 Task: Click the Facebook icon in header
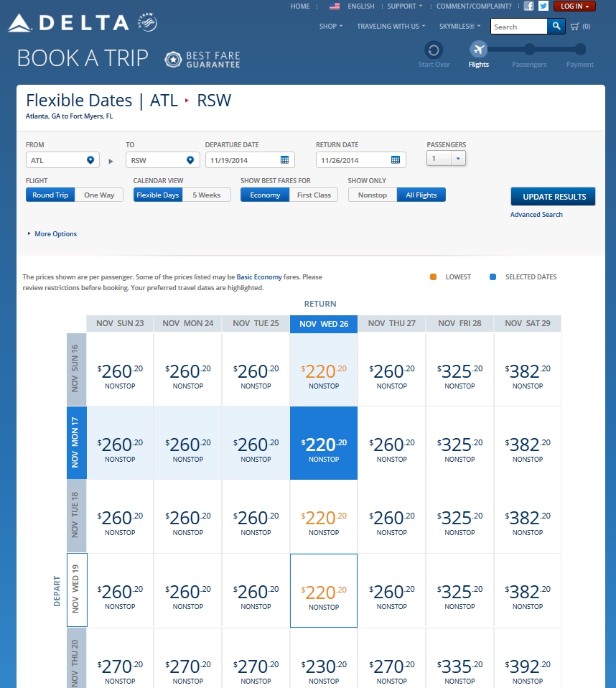pos(529,6)
